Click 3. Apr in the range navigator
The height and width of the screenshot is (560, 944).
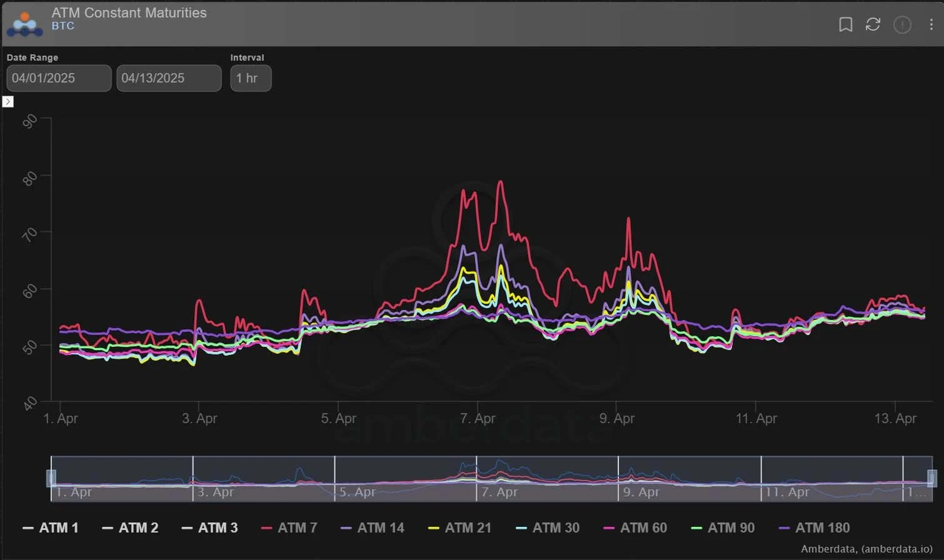[216, 492]
